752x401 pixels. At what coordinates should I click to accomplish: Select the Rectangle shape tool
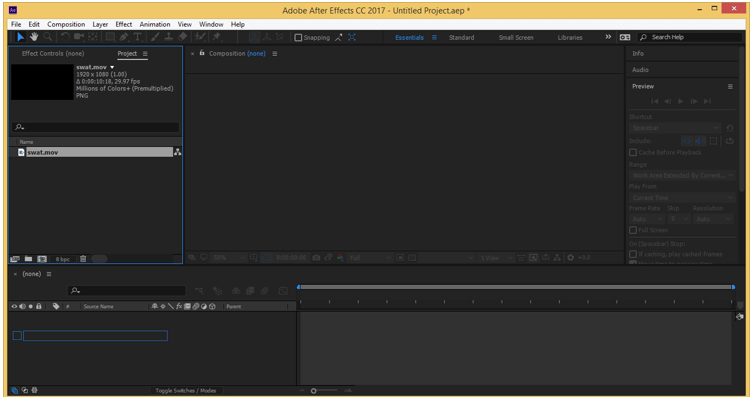click(110, 37)
